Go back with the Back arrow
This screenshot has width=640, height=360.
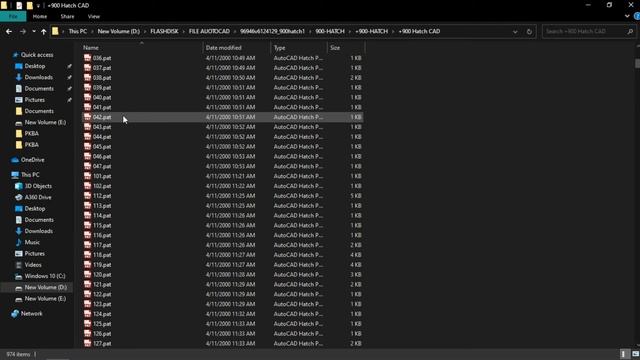(9, 31)
